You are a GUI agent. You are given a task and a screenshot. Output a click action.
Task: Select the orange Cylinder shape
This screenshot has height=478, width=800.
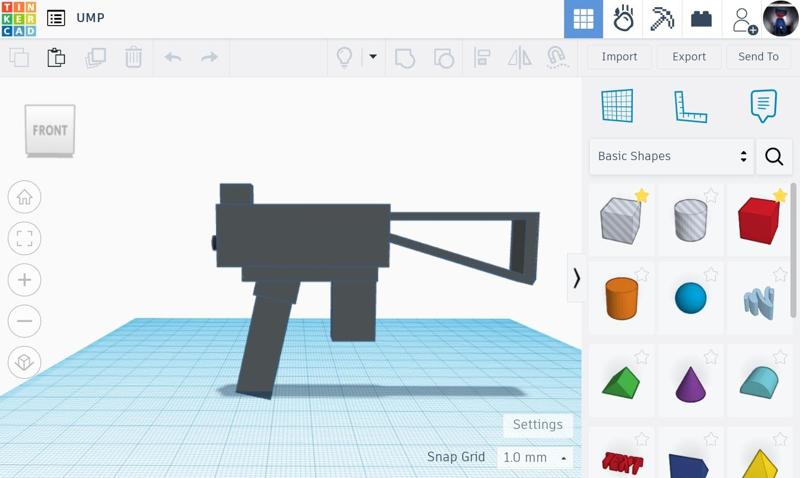pyautogui.click(x=621, y=298)
